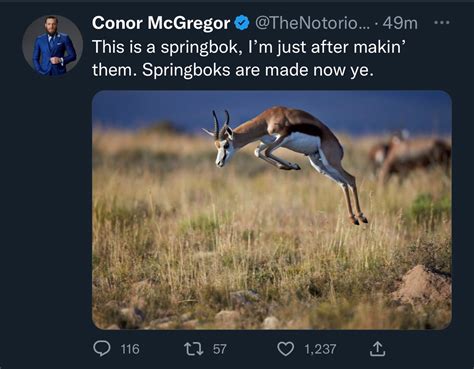
Task: Select the 1,237 likes count
Action: [320, 349]
